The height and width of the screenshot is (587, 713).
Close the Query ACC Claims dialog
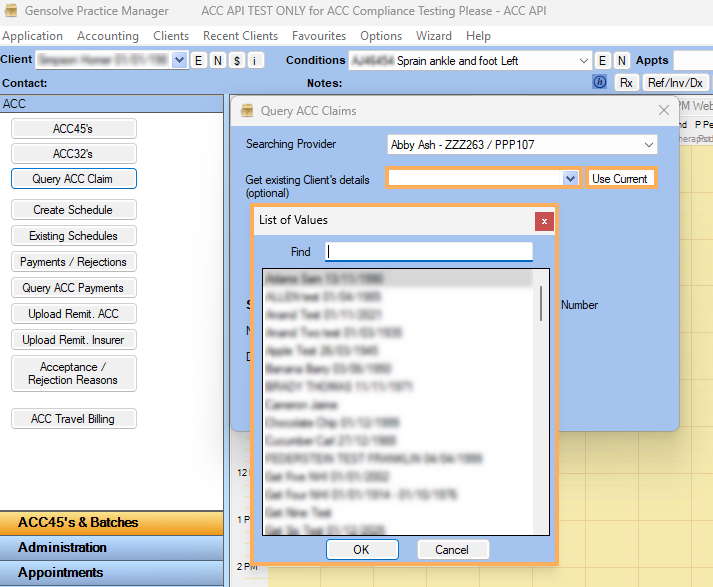point(664,111)
